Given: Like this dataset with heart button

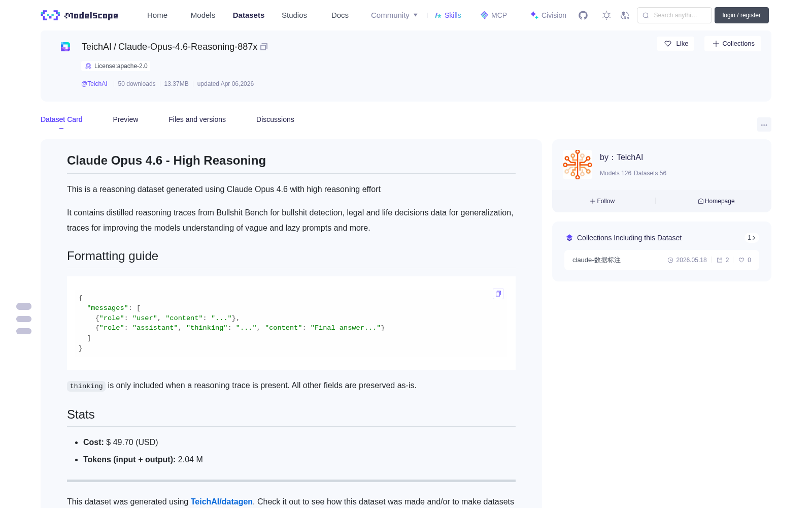Looking at the screenshot, I should [676, 44].
